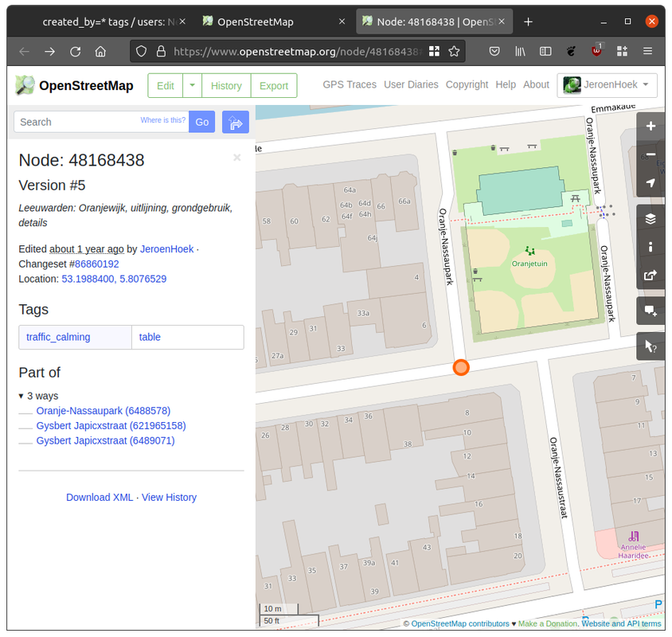Open the History view
The height and width of the screenshot is (637, 672).
coord(226,85)
